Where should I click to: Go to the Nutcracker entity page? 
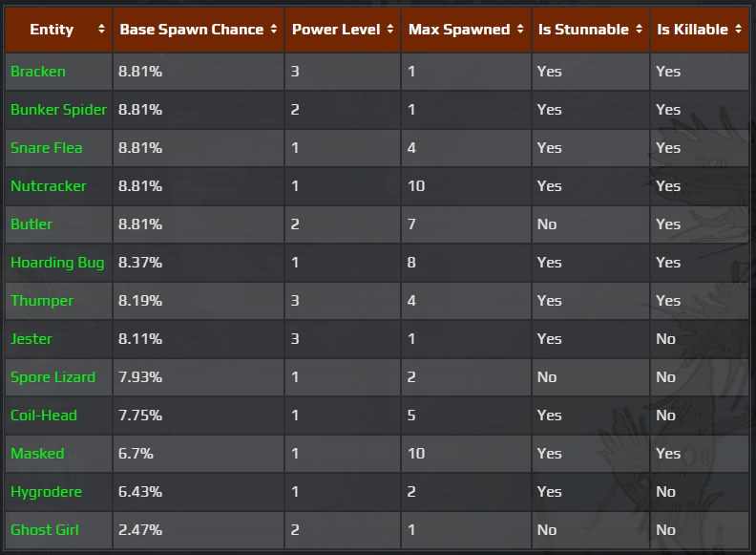point(49,186)
